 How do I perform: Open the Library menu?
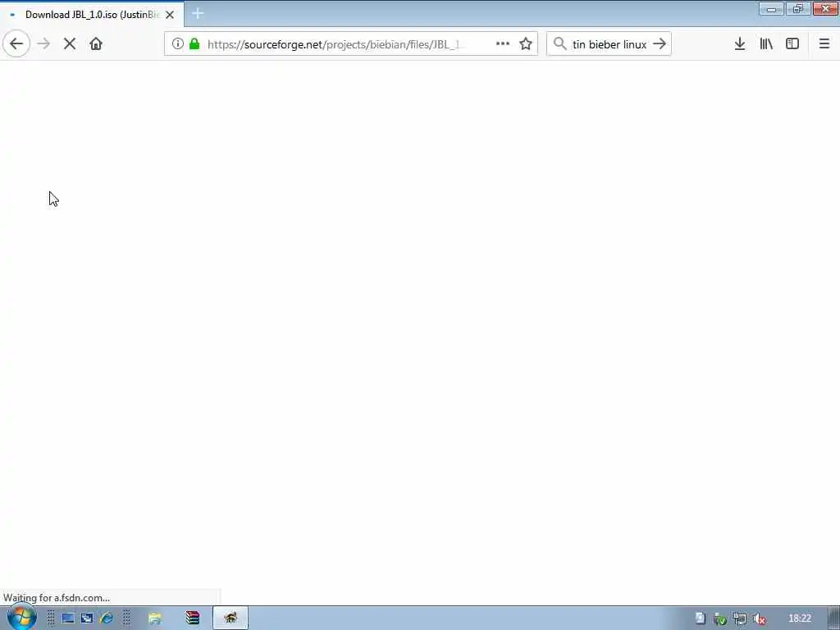[x=766, y=44]
